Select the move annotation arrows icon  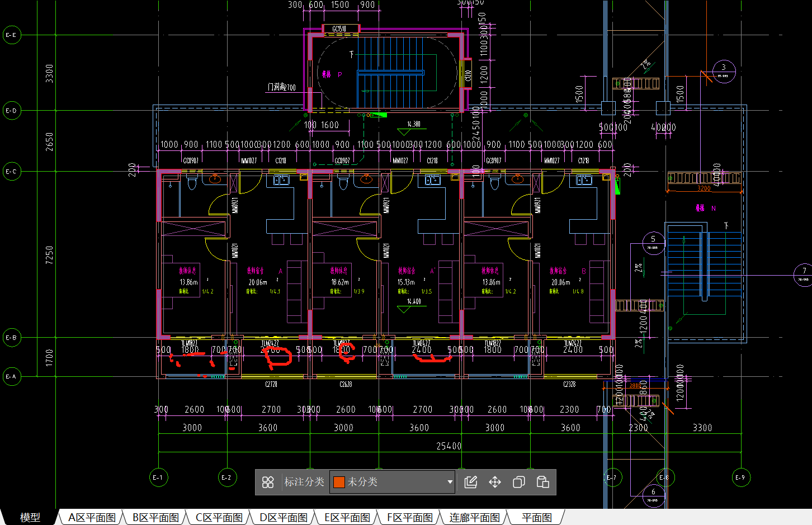[495, 482]
